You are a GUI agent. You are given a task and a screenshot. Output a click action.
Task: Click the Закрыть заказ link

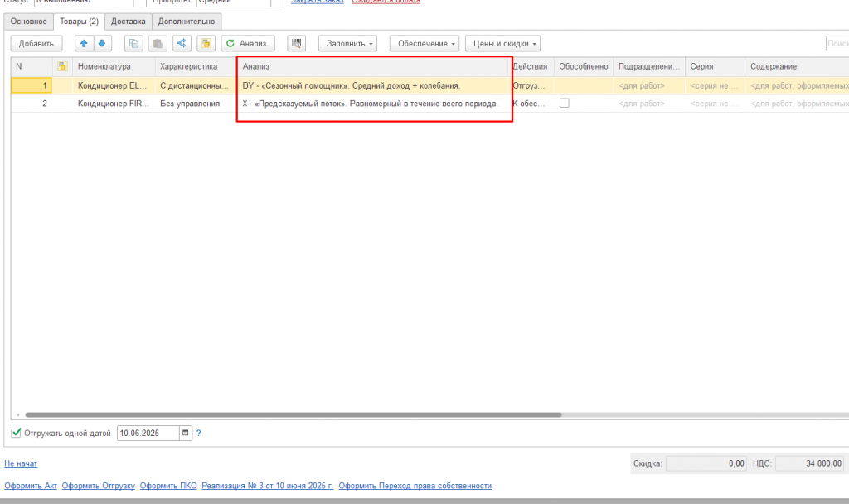click(318, 2)
